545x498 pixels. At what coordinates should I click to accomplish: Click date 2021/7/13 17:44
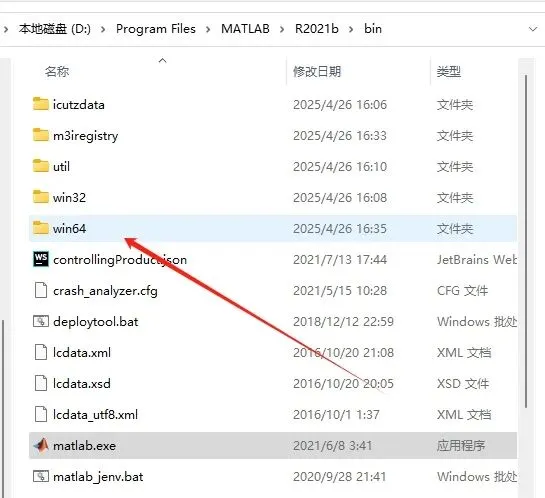click(x=340, y=260)
